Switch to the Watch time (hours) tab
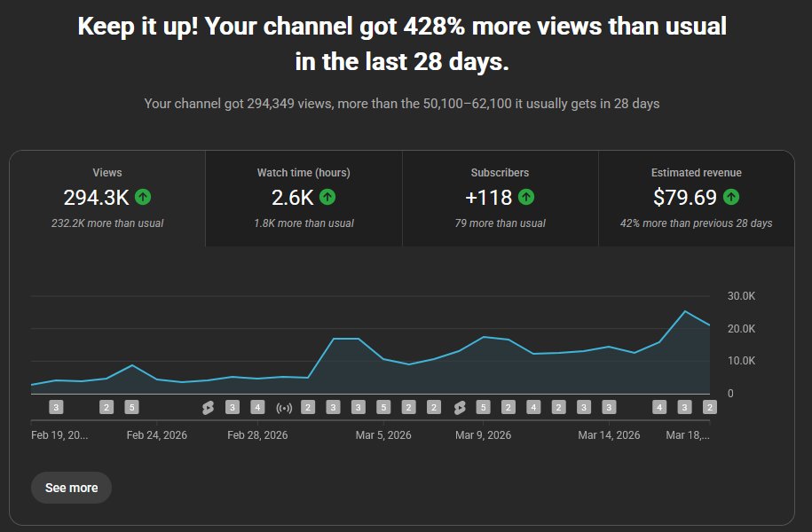Image resolution: width=812 pixels, height=532 pixels. [x=304, y=199]
